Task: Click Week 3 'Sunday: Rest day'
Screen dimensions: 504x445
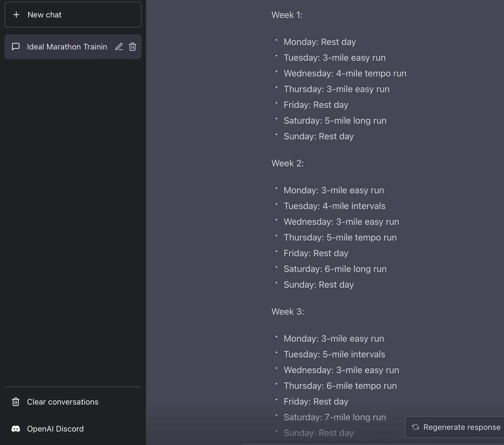Action: pos(318,433)
